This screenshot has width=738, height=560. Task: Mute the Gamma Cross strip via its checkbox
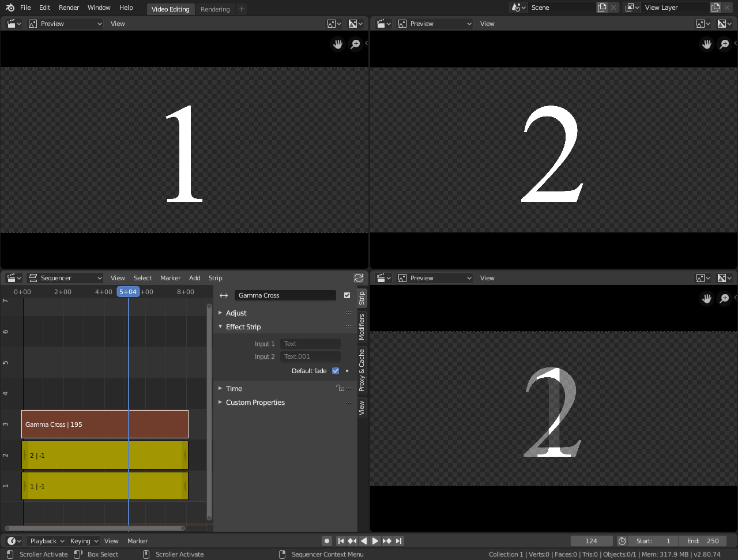tap(347, 295)
